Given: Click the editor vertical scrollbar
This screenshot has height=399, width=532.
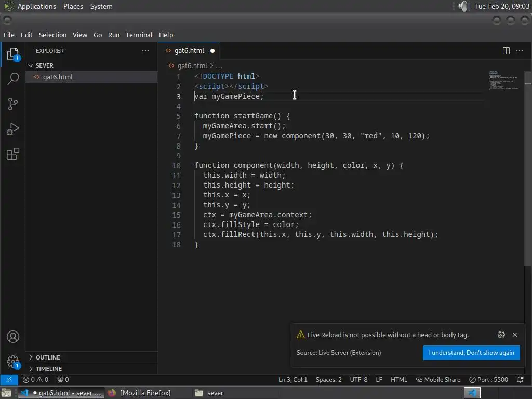Looking at the screenshot, I should tap(528, 169).
